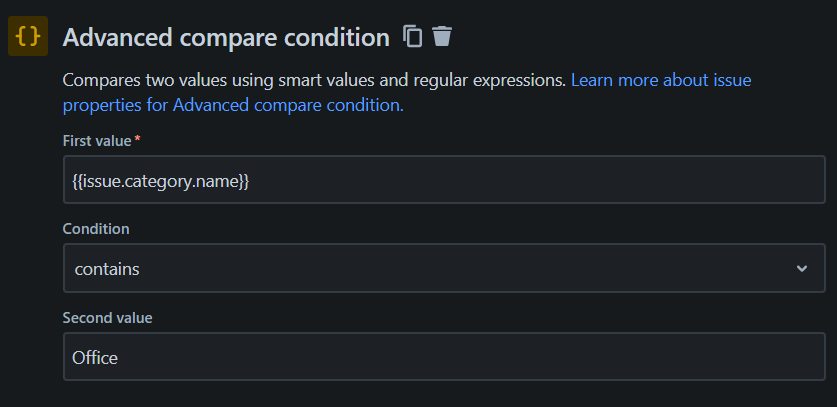Click the 'First value' field label

point(97,141)
